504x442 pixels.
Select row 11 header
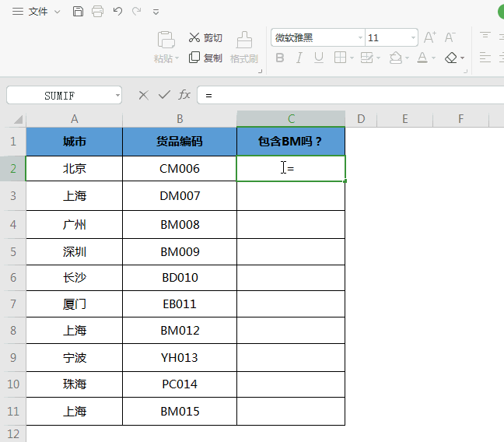(x=13, y=412)
